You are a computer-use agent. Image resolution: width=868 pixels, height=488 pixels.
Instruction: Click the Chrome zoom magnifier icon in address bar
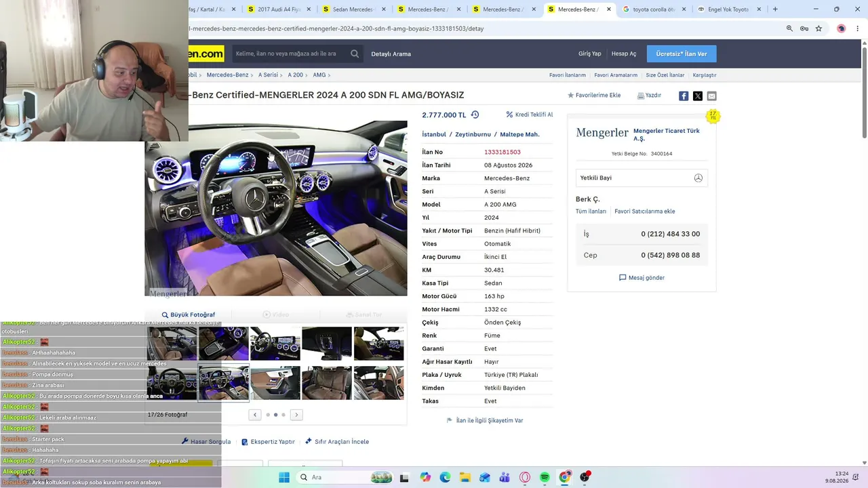point(789,28)
